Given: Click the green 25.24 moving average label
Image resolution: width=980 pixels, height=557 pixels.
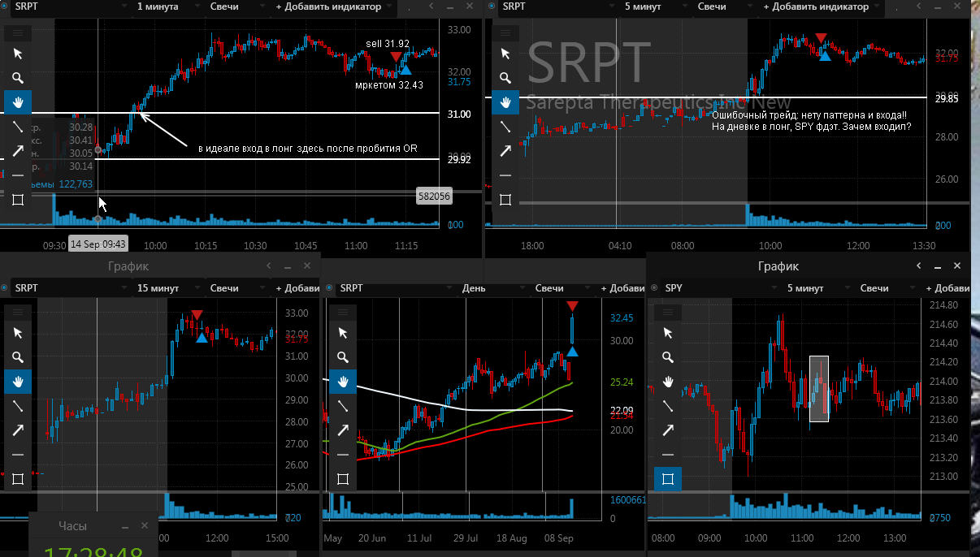Looking at the screenshot, I should pos(622,382).
